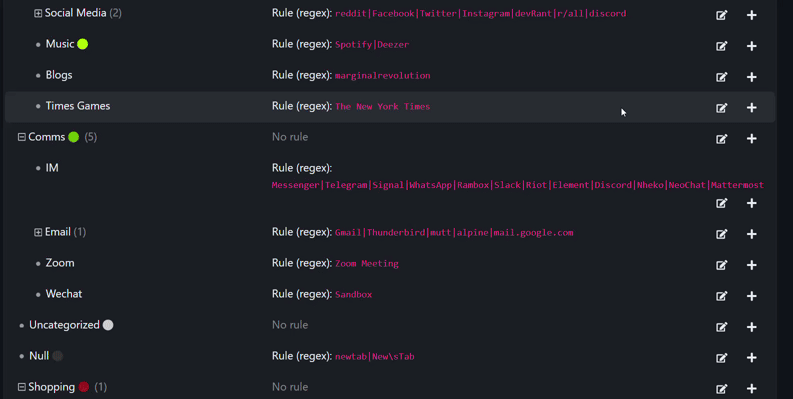Edit the Comms category
The height and width of the screenshot is (399, 793).
pyautogui.click(x=722, y=139)
